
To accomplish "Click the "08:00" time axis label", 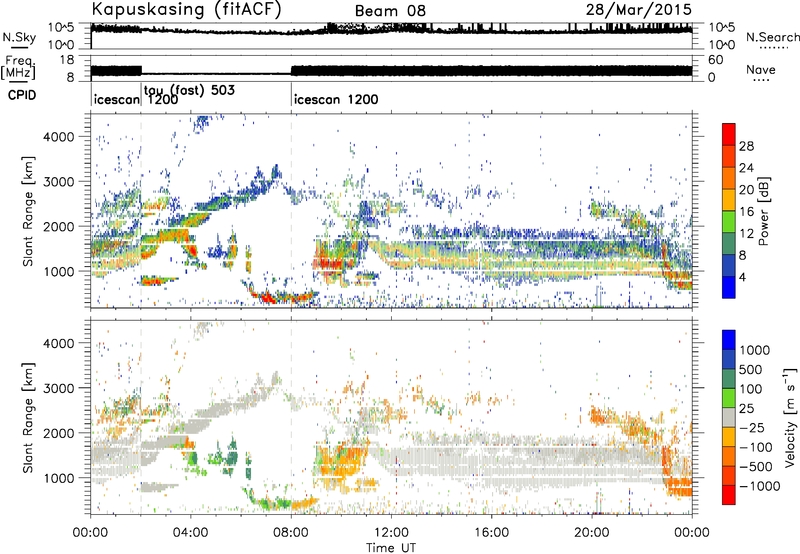I will tap(291, 533).
